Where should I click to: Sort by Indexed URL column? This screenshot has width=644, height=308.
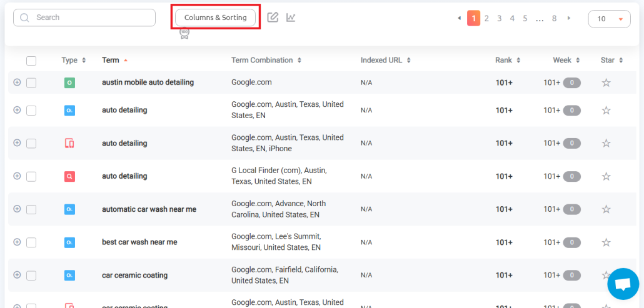click(386, 60)
